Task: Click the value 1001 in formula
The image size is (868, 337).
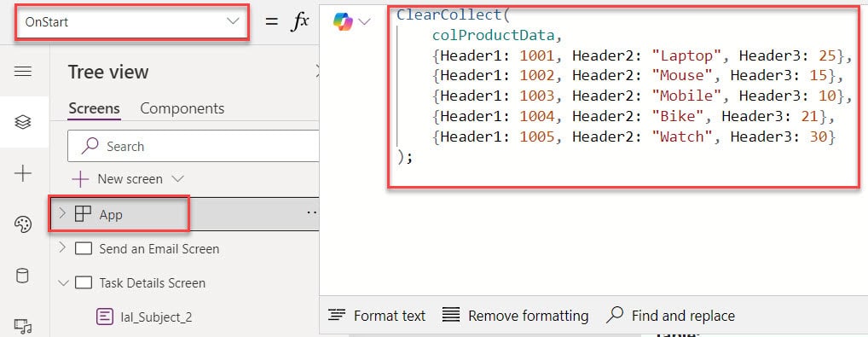Action: [537, 56]
